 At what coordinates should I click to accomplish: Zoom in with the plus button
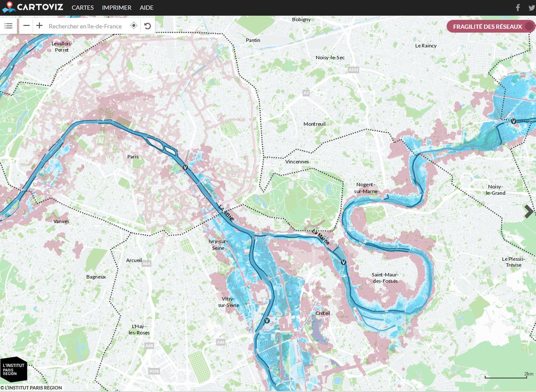pyautogui.click(x=39, y=25)
